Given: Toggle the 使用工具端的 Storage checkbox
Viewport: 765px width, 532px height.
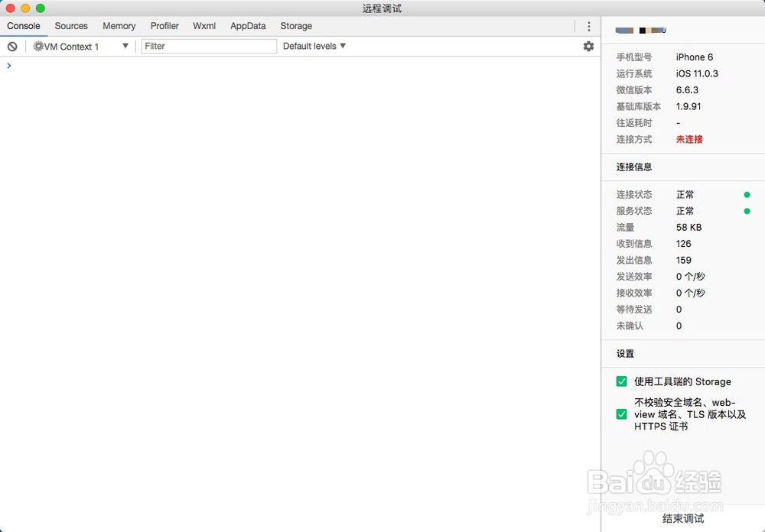Looking at the screenshot, I should (x=621, y=381).
